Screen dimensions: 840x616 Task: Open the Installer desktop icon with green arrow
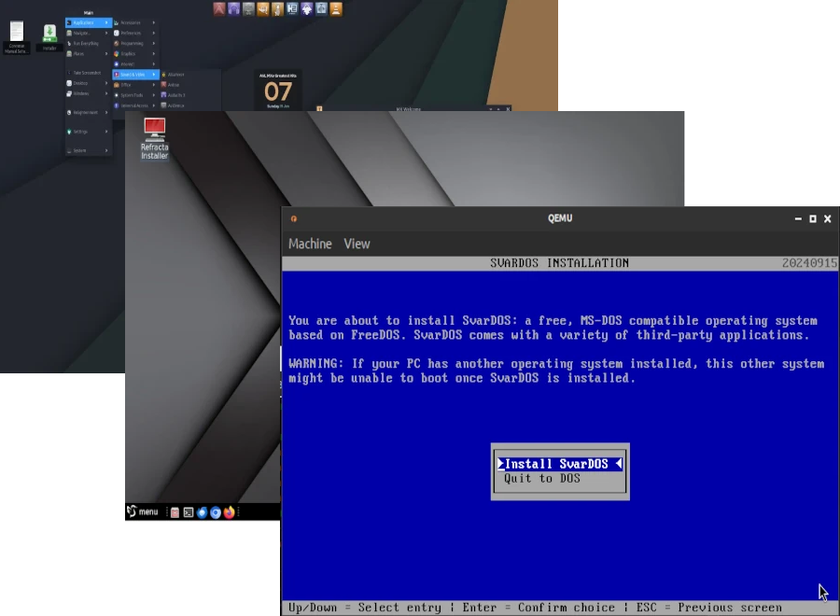[49, 37]
